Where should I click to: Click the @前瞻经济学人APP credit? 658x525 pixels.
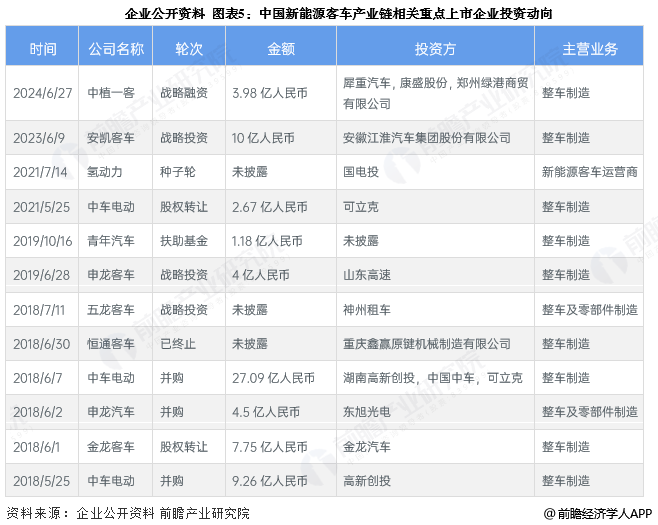(598, 513)
